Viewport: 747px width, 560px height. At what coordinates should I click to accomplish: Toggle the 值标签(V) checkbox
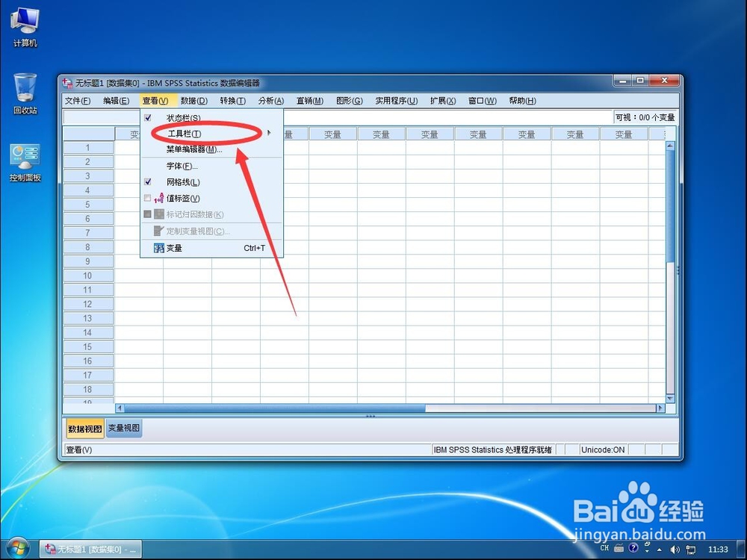coord(148,198)
